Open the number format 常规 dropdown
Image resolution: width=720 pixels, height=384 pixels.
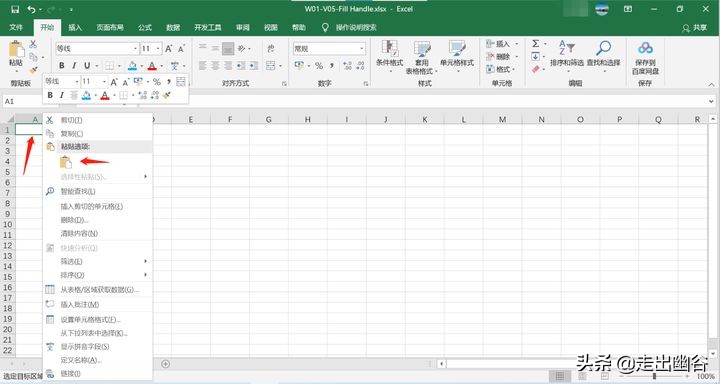click(362, 49)
